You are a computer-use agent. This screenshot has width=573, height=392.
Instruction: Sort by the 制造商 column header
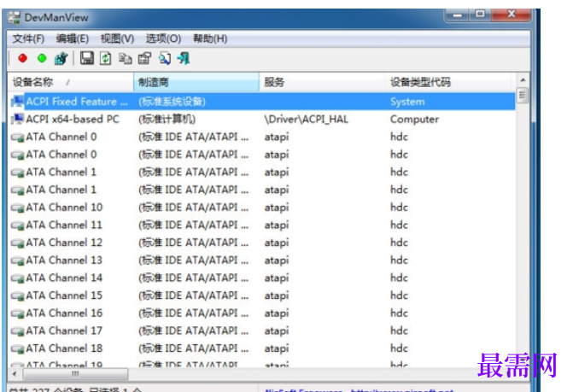[x=196, y=82]
